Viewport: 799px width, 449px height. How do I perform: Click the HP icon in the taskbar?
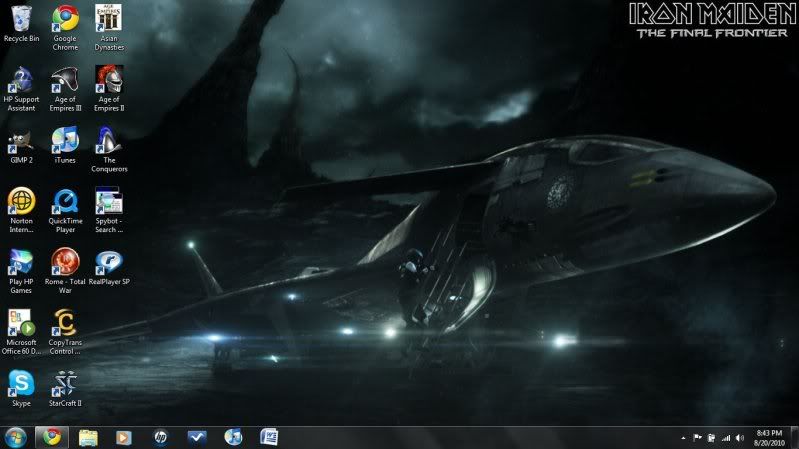coord(160,437)
